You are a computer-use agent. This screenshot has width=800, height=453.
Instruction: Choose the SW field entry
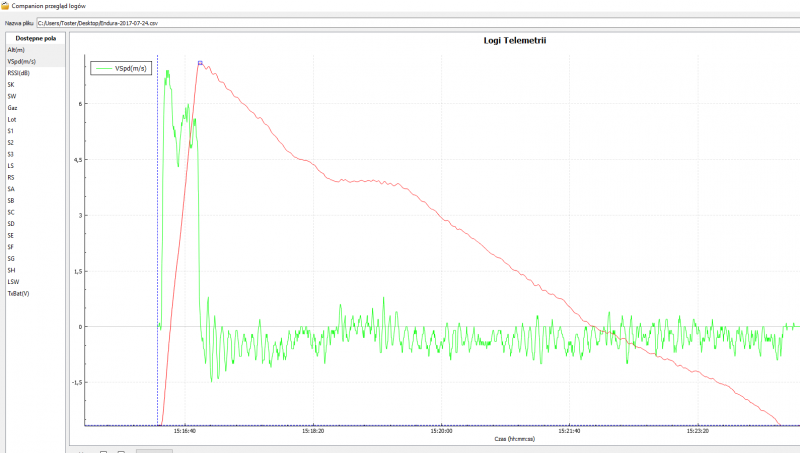[x=12, y=96]
